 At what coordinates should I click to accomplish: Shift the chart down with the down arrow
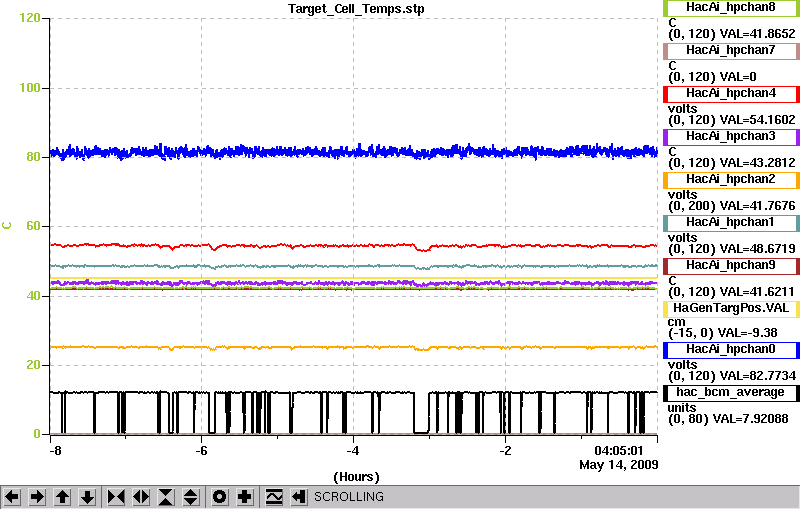click(x=87, y=496)
